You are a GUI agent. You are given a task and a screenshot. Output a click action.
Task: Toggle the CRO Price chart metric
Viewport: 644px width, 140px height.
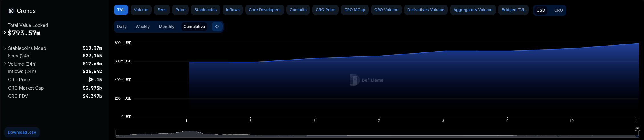(x=325, y=10)
